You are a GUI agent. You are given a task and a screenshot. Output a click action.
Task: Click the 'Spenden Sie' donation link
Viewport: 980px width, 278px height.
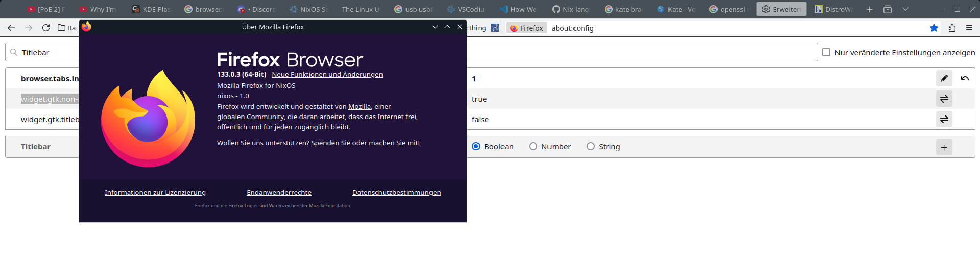click(330, 143)
